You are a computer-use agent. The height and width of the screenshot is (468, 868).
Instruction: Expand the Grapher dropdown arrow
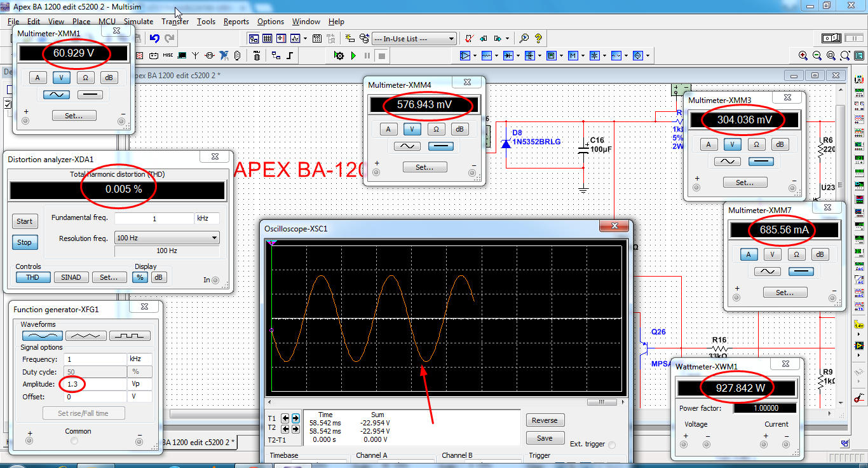(x=305, y=38)
